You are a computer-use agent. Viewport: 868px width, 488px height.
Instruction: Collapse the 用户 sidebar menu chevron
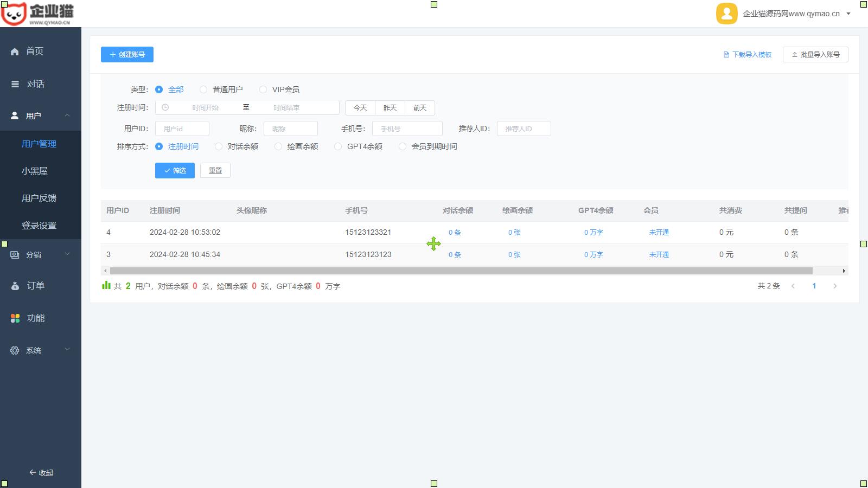pos(67,115)
